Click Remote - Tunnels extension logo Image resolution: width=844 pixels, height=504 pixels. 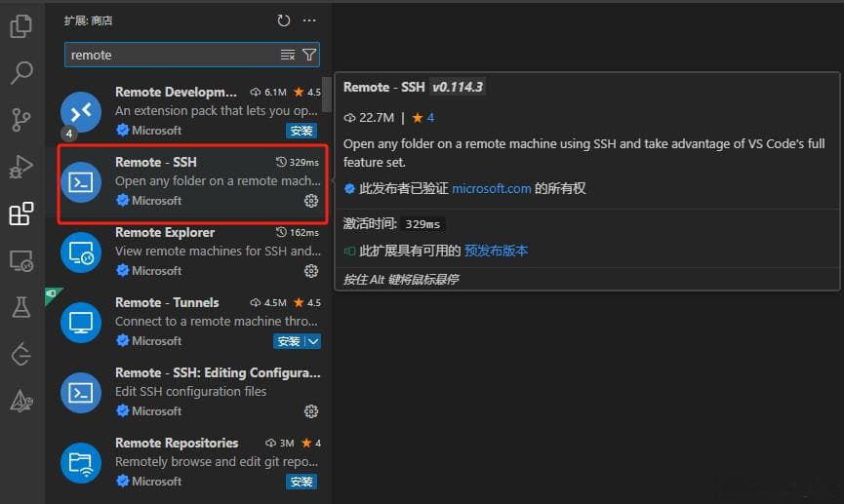[x=81, y=323]
